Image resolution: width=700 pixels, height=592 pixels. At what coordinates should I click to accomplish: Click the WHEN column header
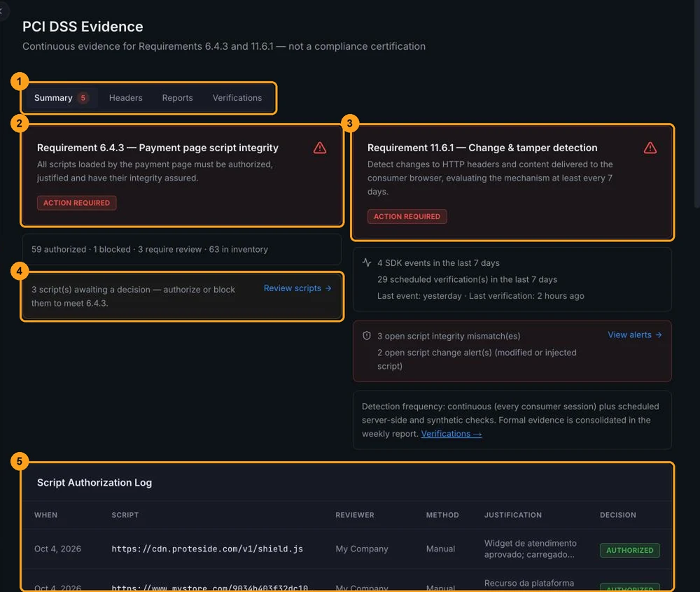pos(46,515)
